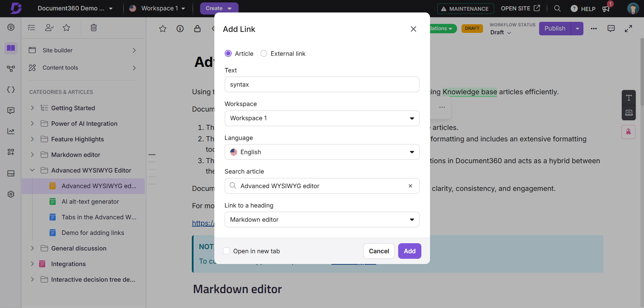Open the Dashboard icon in left rail

point(11,27)
